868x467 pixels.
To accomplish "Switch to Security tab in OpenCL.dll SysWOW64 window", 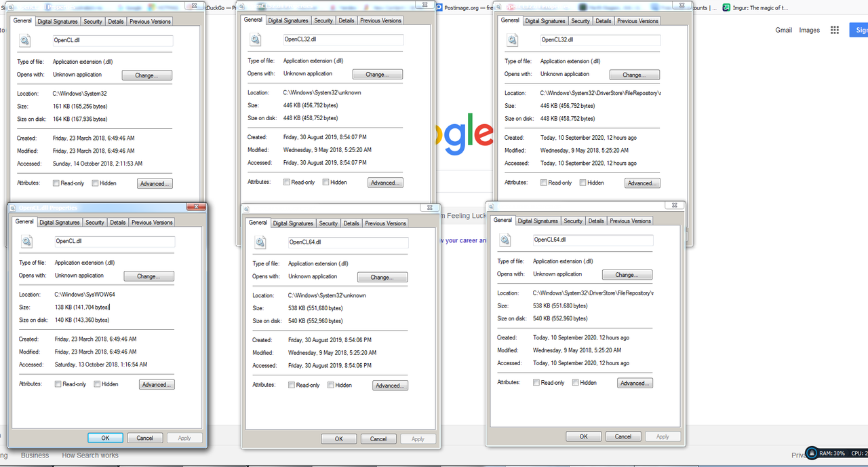I will pos(95,223).
